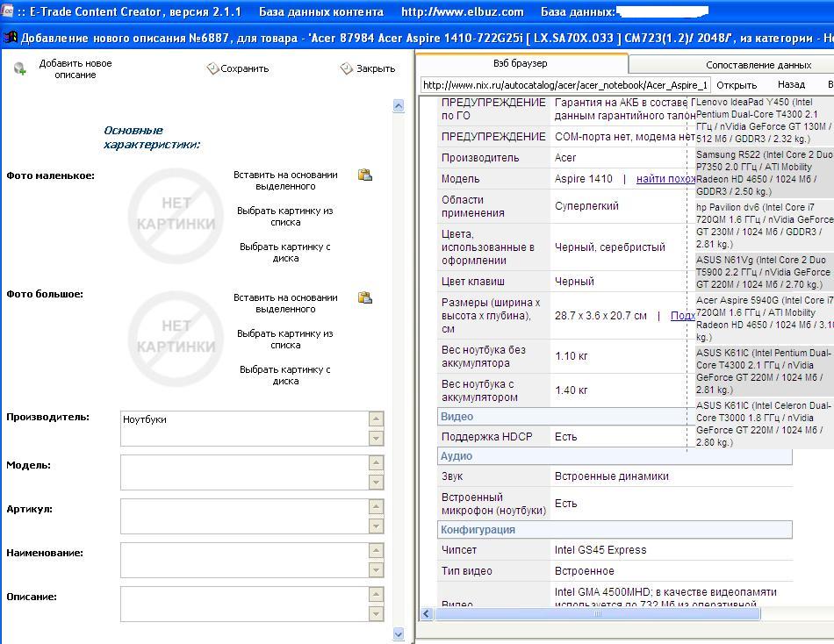
Task: Click browser horizontal scrollbar left arrow
Action: point(426,613)
